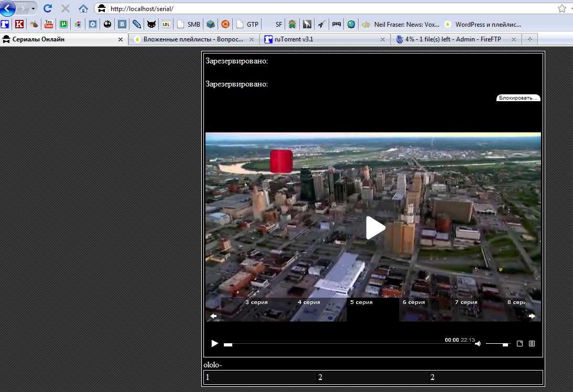
Task: Toggle the playlist panel icon in player
Action: coord(532,344)
